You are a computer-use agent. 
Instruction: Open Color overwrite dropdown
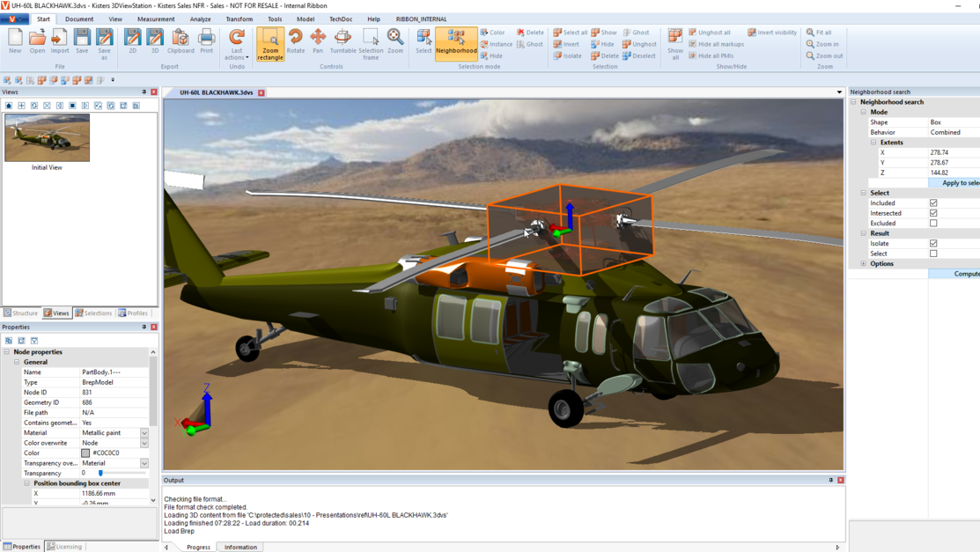click(144, 443)
